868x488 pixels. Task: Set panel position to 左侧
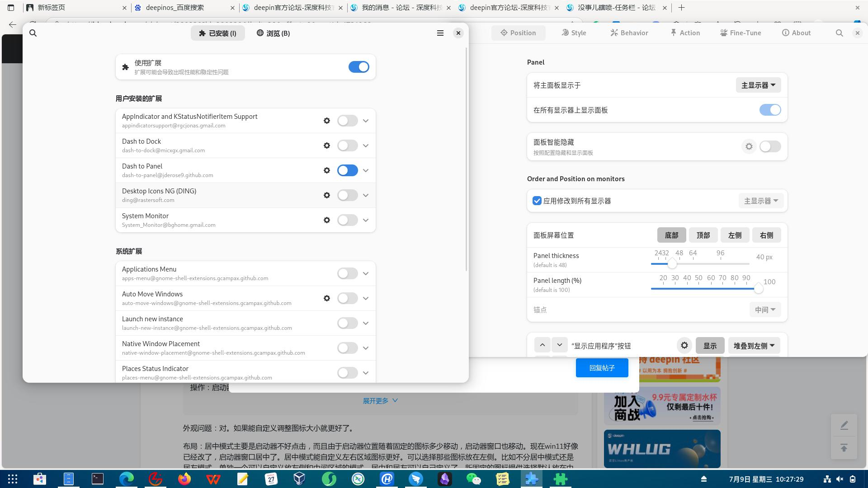[735, 235]
